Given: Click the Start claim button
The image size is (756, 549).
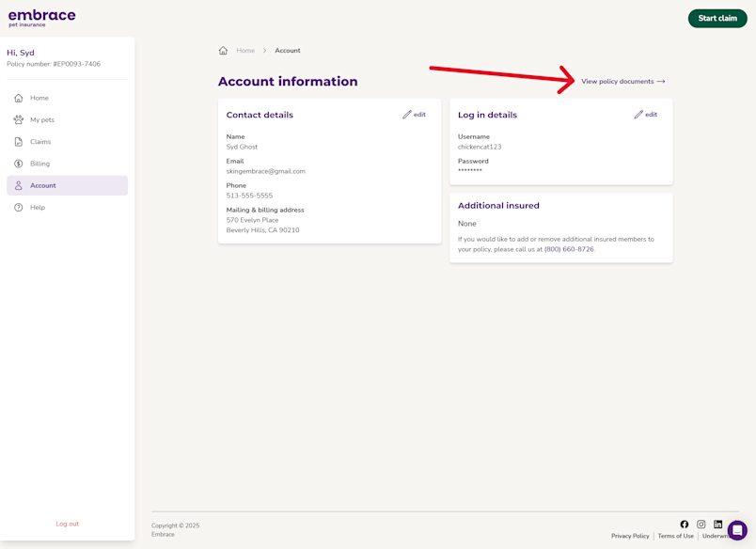Looking at the screenshot, I should point(717,18).
